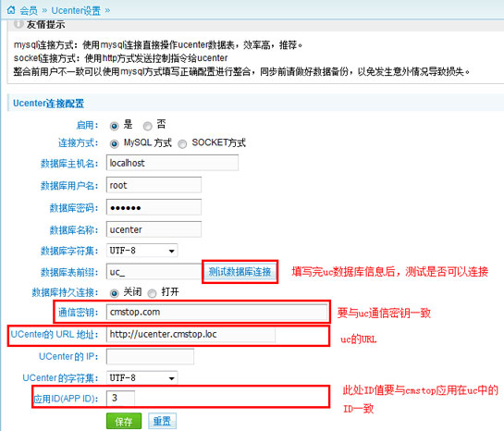Image resolution: width=504 pixels, height=431 pixels.
Task: Click the 重置 button
Action: 162,421
